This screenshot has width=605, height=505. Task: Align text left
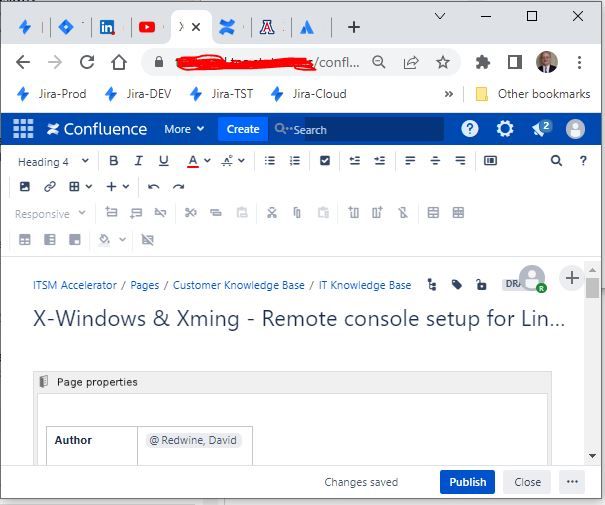pyautogui.click(x=410, y=161)
